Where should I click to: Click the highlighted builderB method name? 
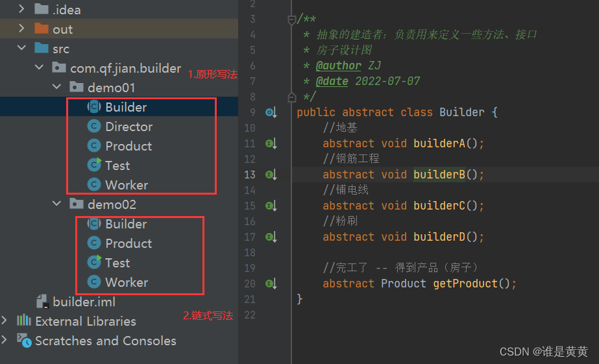(x=439, y=175)
